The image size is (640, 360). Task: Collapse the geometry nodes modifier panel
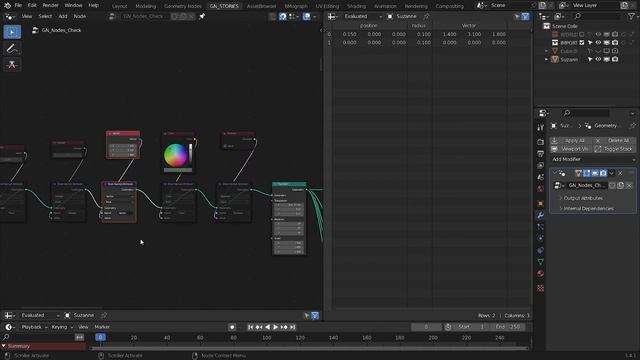555,173
